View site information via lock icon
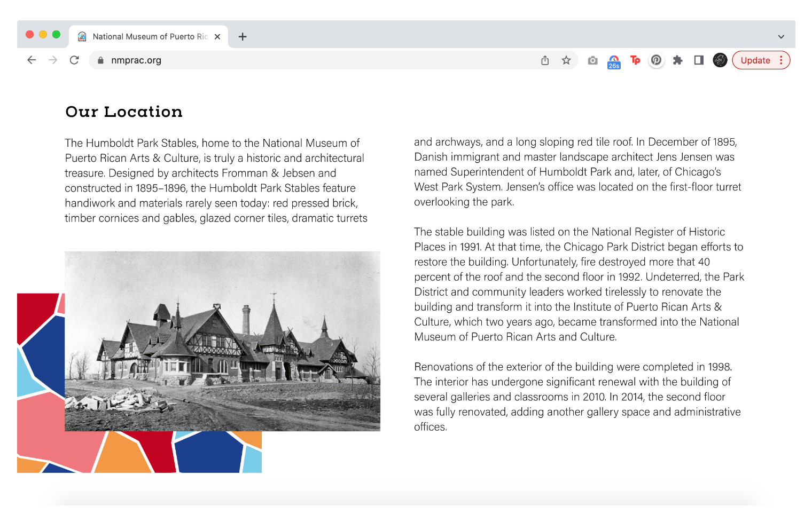Viewport: 812px width, 530px height. click(100, 60)
